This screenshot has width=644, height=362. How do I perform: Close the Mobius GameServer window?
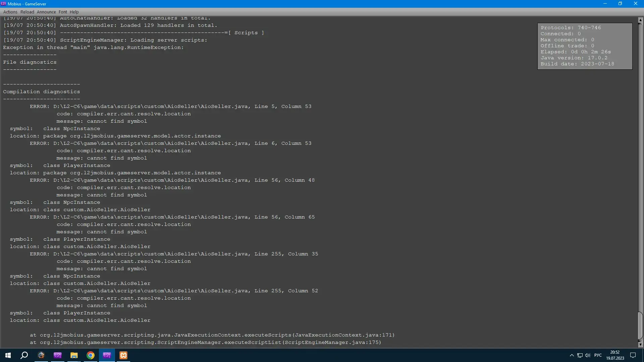pos(636,4)
